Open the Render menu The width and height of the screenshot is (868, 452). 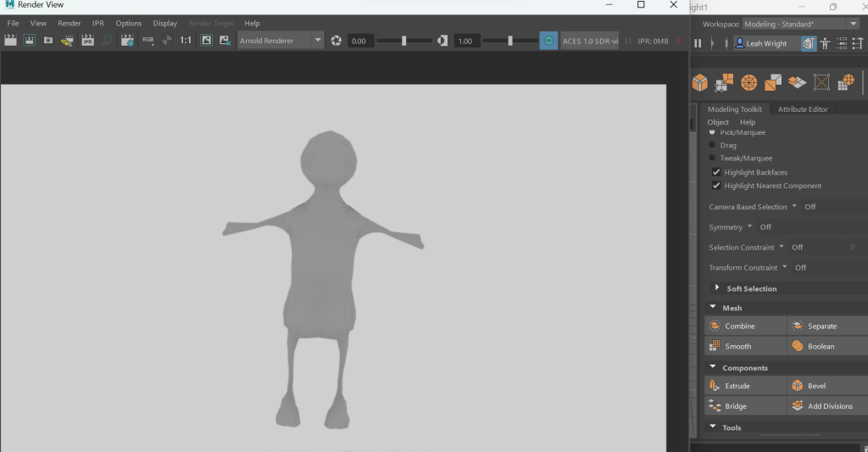click(x=70, y=23)
